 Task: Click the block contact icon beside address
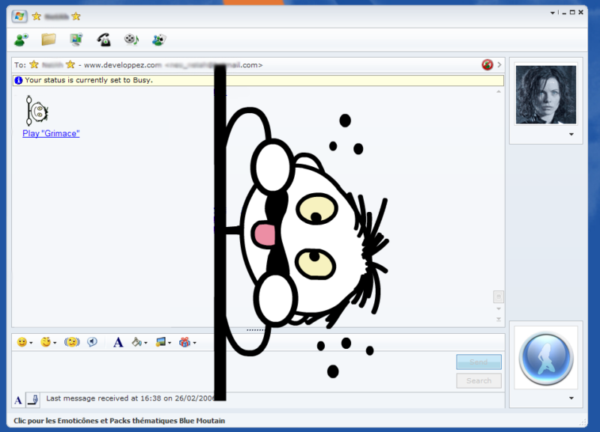487,65
